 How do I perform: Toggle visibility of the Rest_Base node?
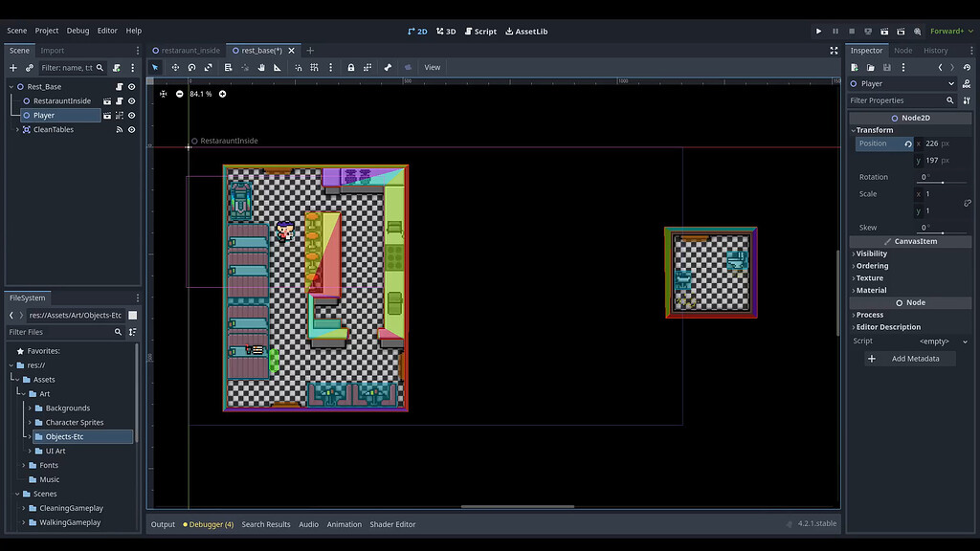tap(132, 86)
